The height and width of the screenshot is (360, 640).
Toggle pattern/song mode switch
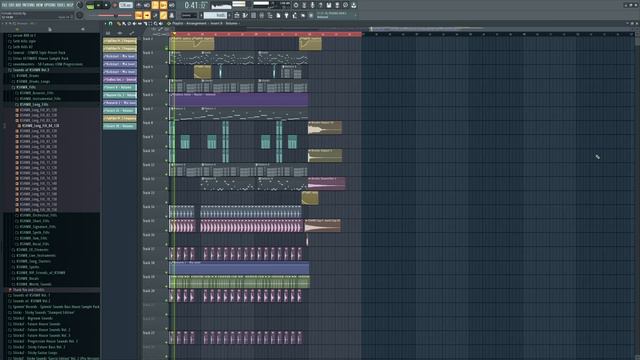(91, 5)
